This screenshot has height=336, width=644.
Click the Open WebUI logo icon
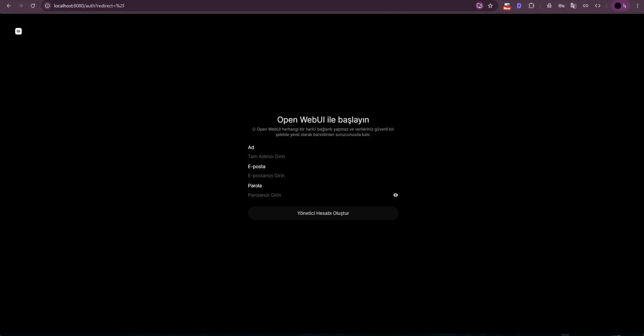[18, 31]
